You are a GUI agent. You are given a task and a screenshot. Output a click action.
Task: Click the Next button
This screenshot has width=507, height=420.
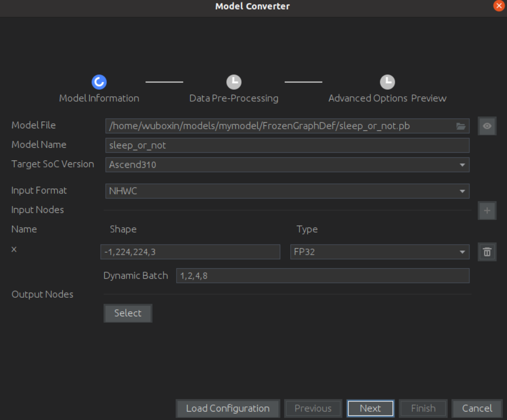(x=370, y=408)
